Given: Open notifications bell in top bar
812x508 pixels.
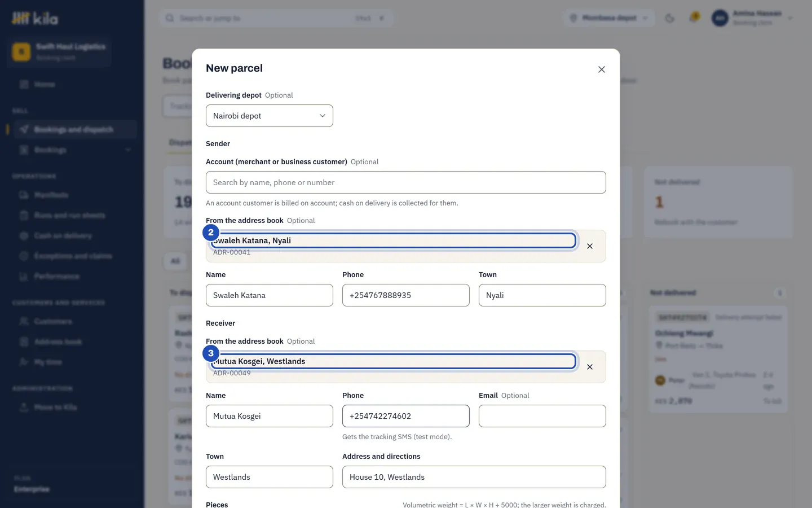Looking at the screenshot, I should coord(694,17).
